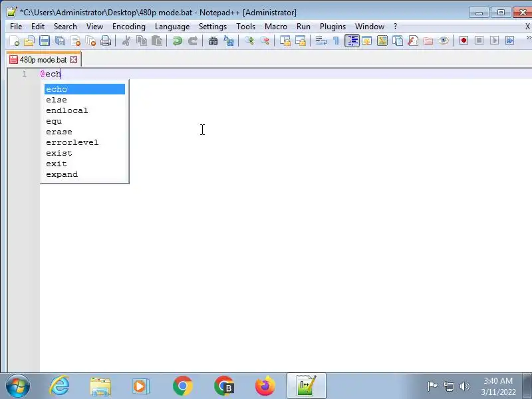Zoom out using the toolbar magnifier

(265, 41)
